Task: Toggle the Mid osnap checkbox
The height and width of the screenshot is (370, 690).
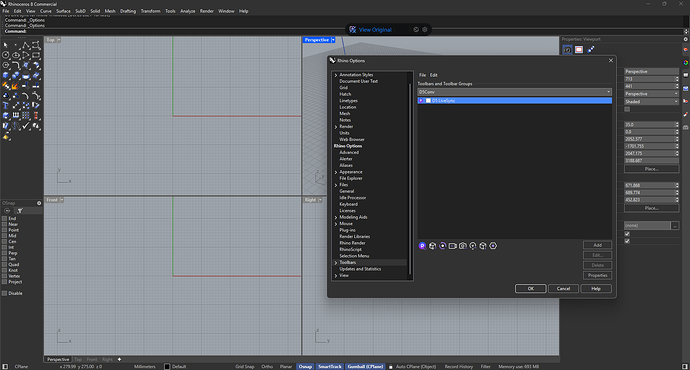Action: pos(4,236)
